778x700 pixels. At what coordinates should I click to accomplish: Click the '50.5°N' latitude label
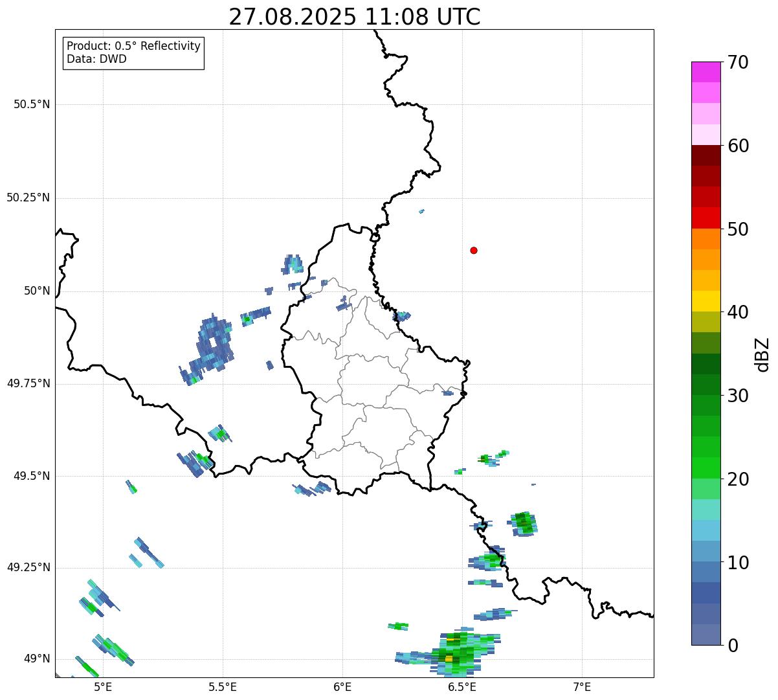32,104
